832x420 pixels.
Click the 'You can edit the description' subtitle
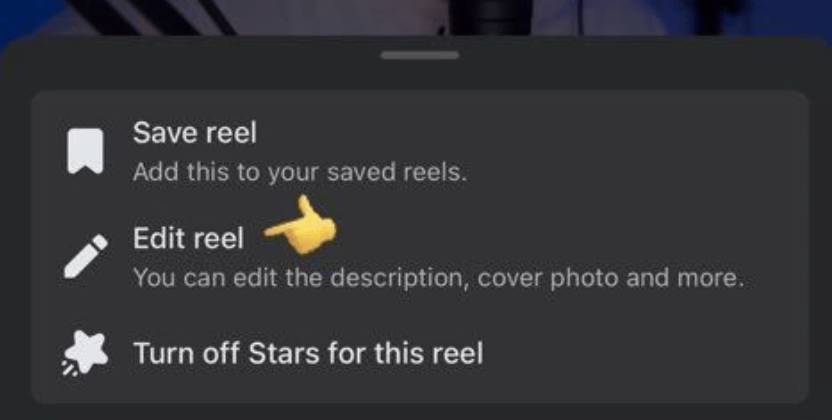(438, 278)
